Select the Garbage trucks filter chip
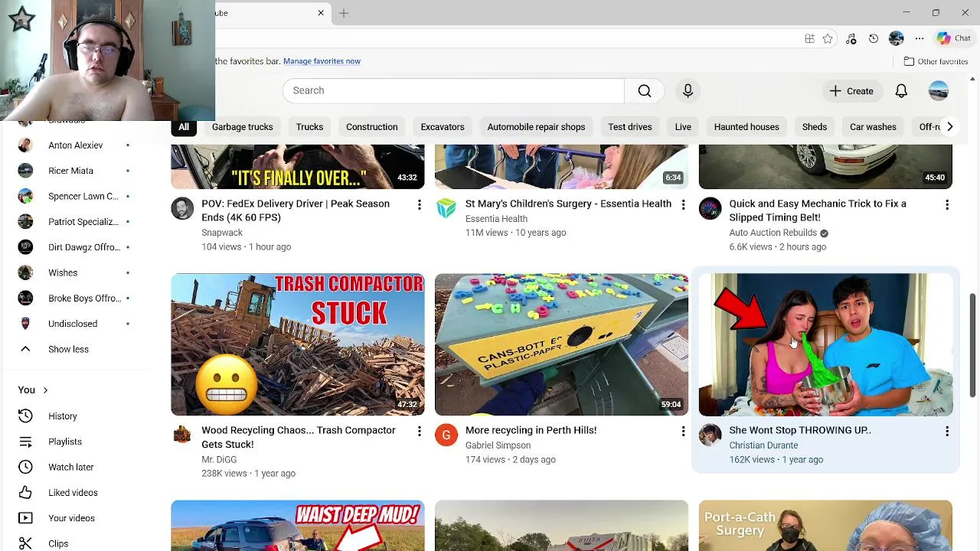 (243, 127)
